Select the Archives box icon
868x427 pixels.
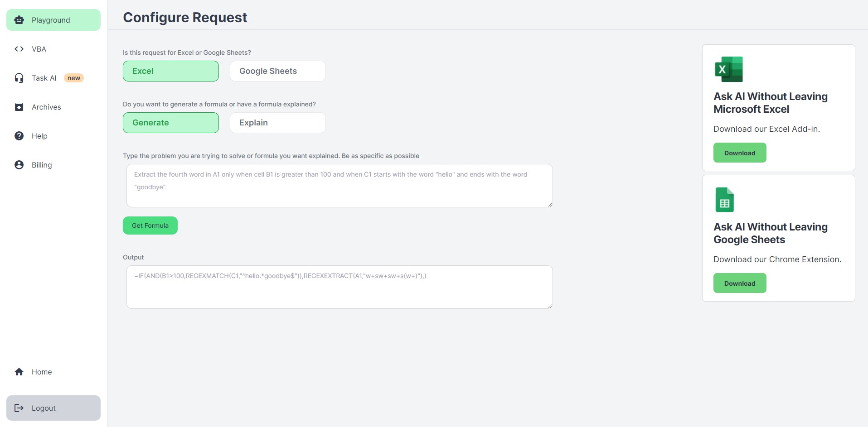[x=19, y=107]
